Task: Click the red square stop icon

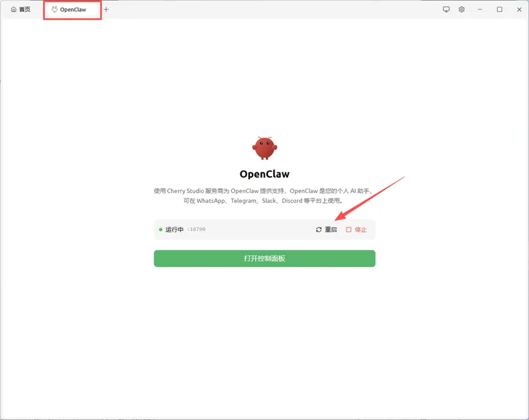Action: (x=349, y=230)
